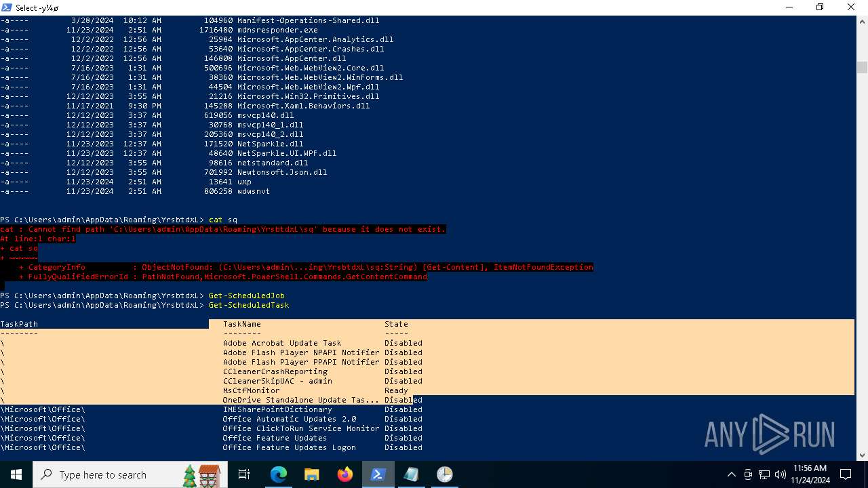Click the msvcp140_1.dll file name
Image resolution: width=868 pixels, height=488 pixels.
coord(270,125)
